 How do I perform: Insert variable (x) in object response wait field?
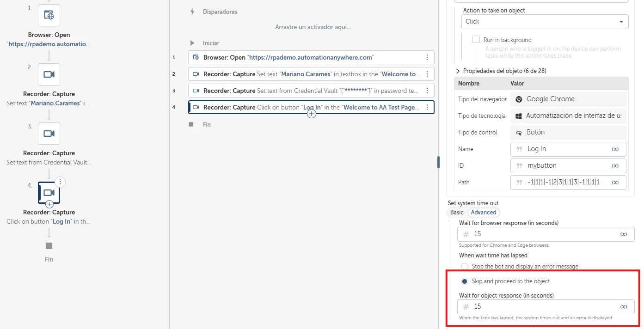(x=624, y=307)
